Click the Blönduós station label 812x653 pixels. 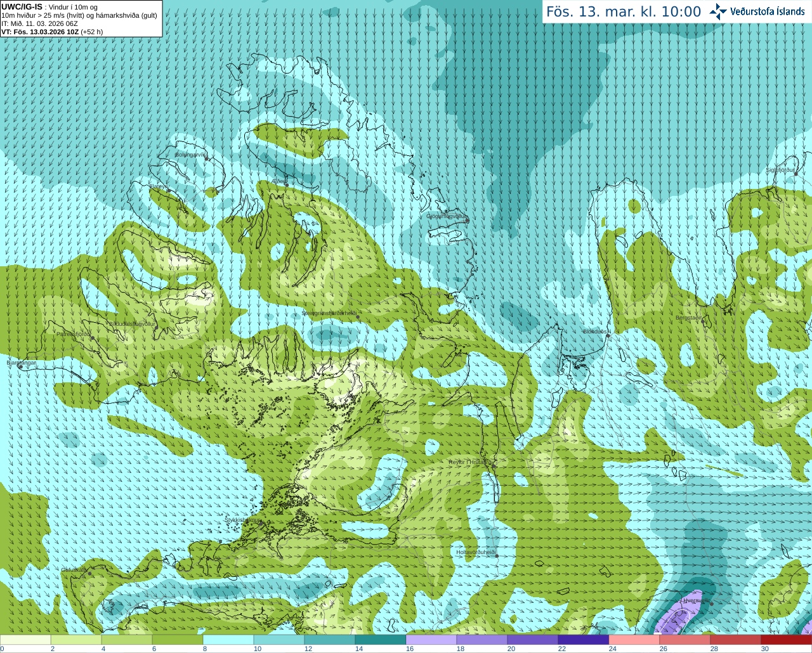(596, 332)
